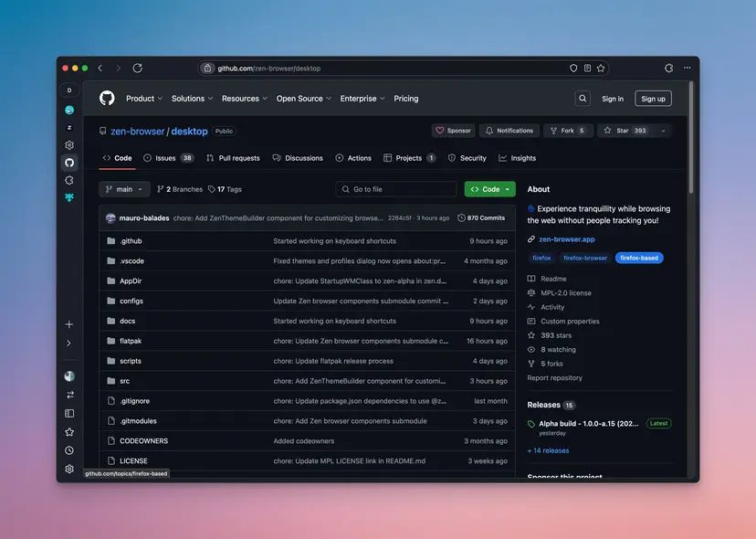Click the Go to file search field
Viewport: 756px width, 539px height.
[395, 188]
